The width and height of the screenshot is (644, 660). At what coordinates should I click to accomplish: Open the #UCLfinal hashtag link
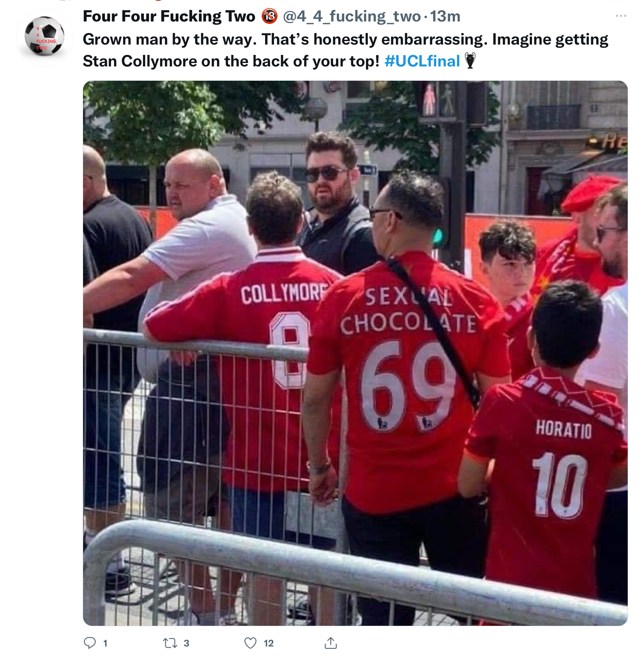tap(422, 61)
